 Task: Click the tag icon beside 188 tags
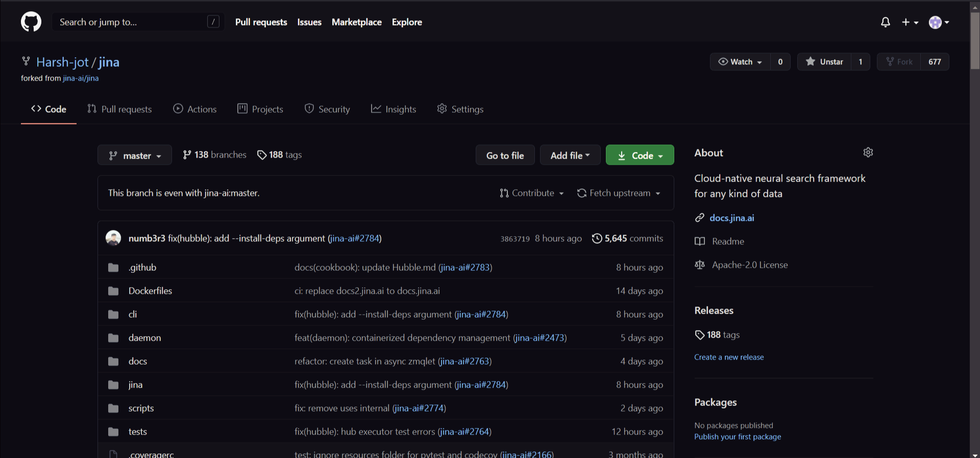click(262, 155)
